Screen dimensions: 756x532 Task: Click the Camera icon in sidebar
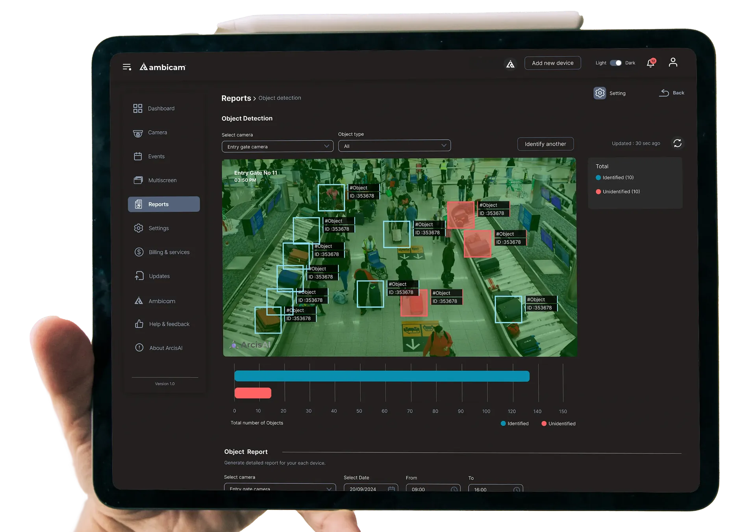[138, 133]
